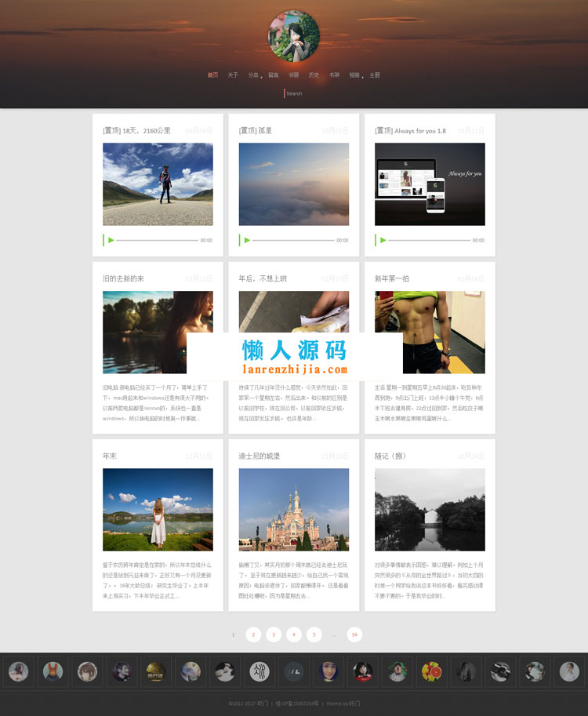Viewport: 588px width, 716px height.
Task: Click the ICP registration number in the footer
Action: click(296, 703)
